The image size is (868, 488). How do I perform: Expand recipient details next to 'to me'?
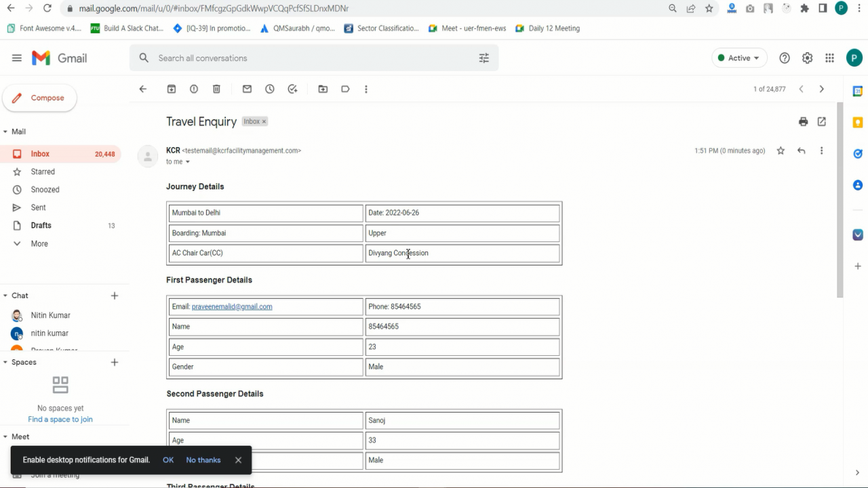[188, 162]
